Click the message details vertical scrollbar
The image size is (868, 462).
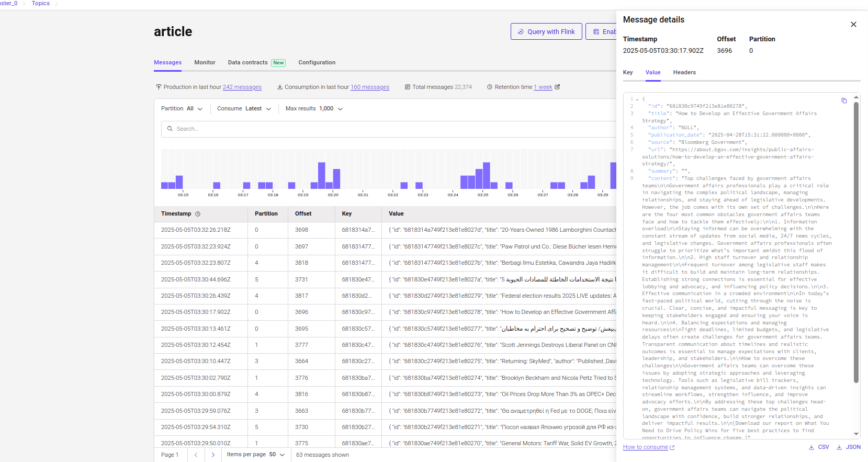(x=856, y=242)
